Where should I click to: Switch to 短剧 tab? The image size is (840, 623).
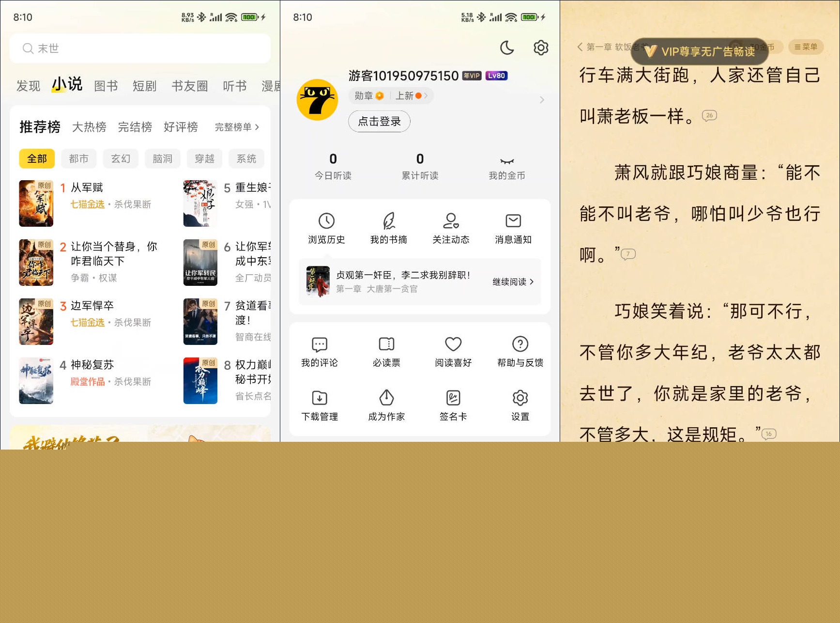coord(144,86)
